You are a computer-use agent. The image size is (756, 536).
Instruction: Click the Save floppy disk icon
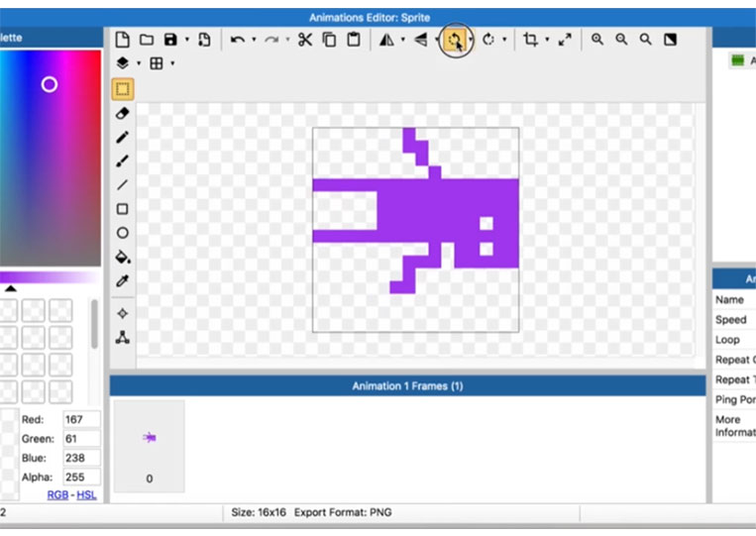170,40
